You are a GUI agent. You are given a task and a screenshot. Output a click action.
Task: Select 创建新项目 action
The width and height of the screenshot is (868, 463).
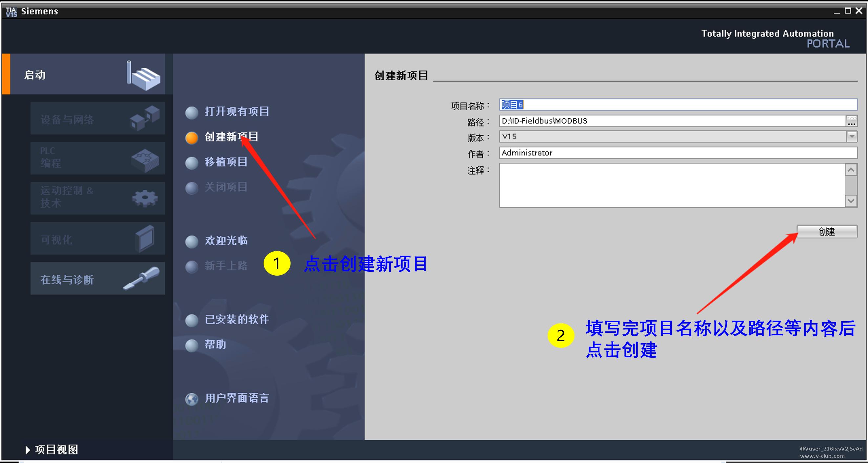(x=231, y=137)
